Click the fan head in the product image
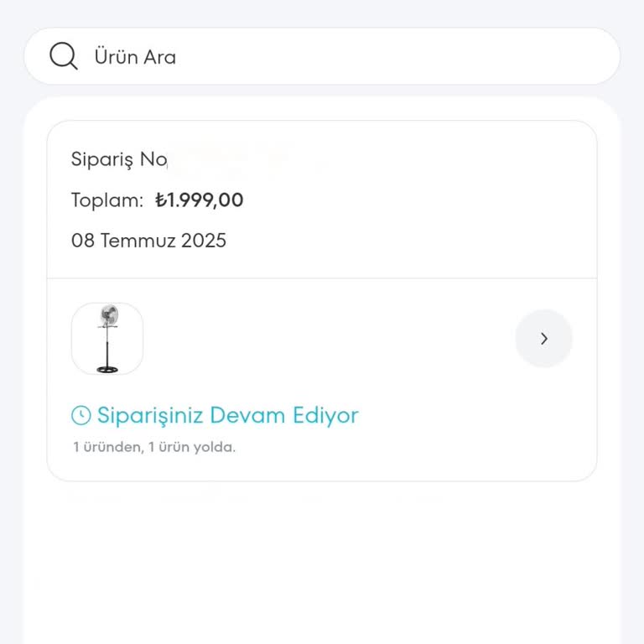Screen dimensions: 644x644 click(x=108, y=316)
